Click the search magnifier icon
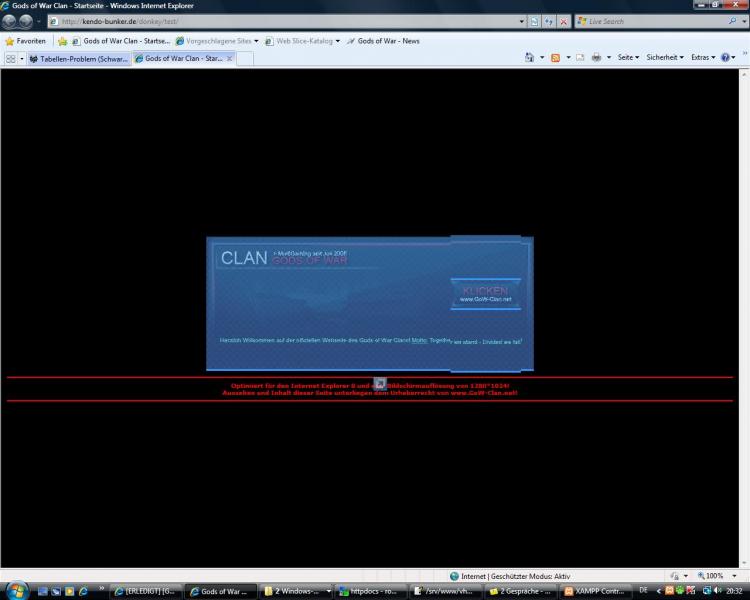The height and width of the screenshot is (600, 750). [x=732, y=21]
